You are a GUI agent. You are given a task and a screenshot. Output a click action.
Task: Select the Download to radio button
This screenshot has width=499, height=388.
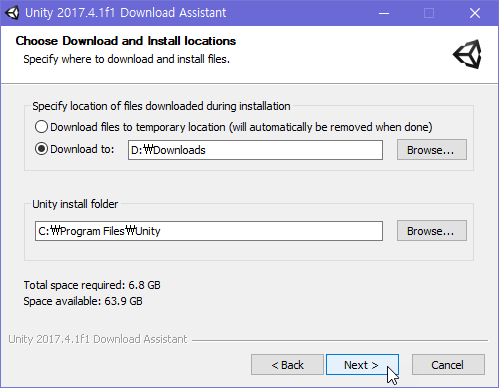point(41,149)
